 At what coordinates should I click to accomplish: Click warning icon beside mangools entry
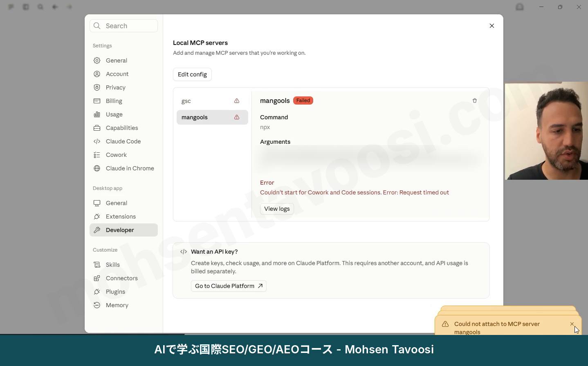tap(237, 117)
